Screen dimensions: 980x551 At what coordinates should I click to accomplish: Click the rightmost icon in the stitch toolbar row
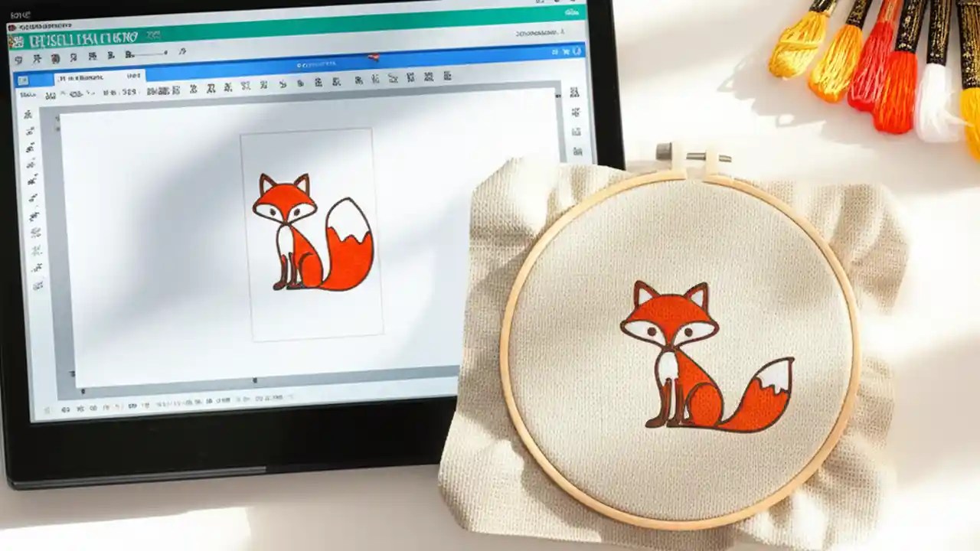coord(448,76)
